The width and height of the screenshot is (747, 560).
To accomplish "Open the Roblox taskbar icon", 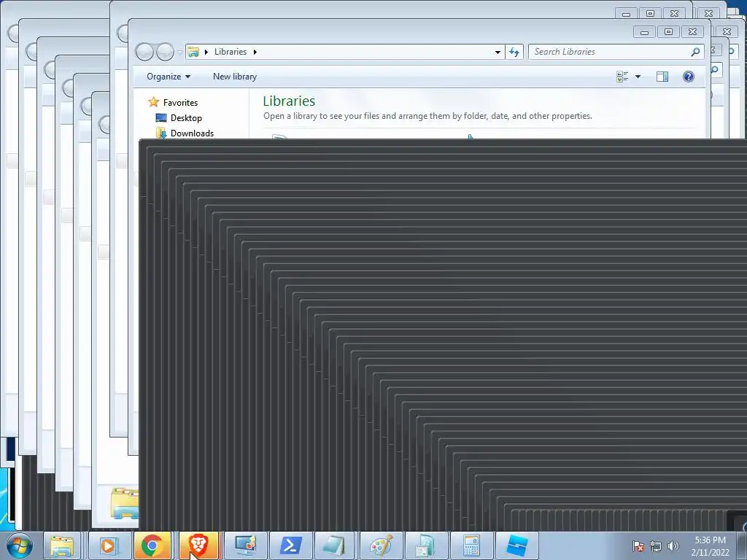I will (x=516, y=545).
